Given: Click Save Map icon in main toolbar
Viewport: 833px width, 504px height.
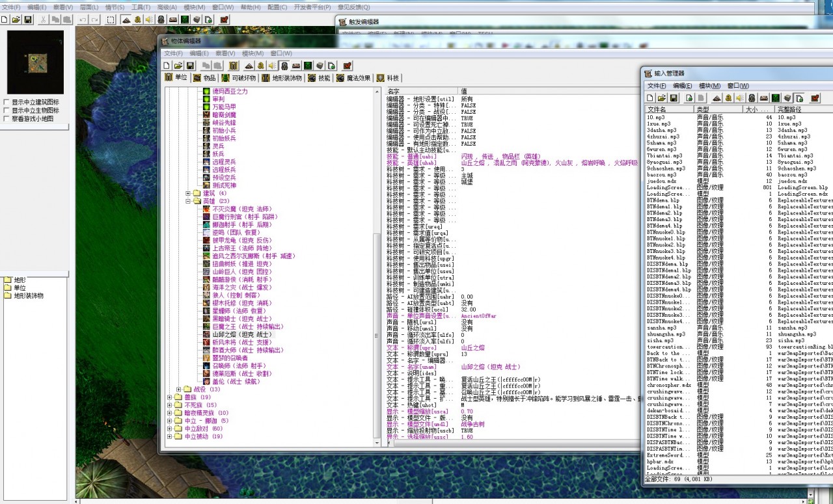Looking at the screenshot, I should (x=28, y=20).
